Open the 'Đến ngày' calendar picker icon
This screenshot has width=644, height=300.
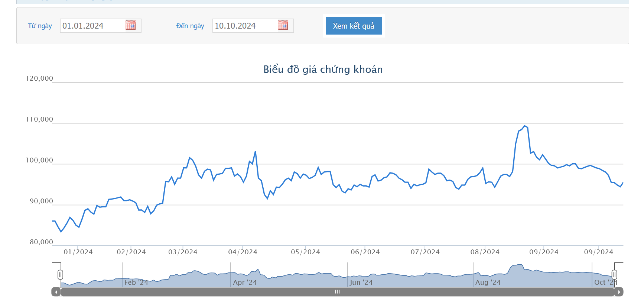pyautogui.click(x=283, y=25)
